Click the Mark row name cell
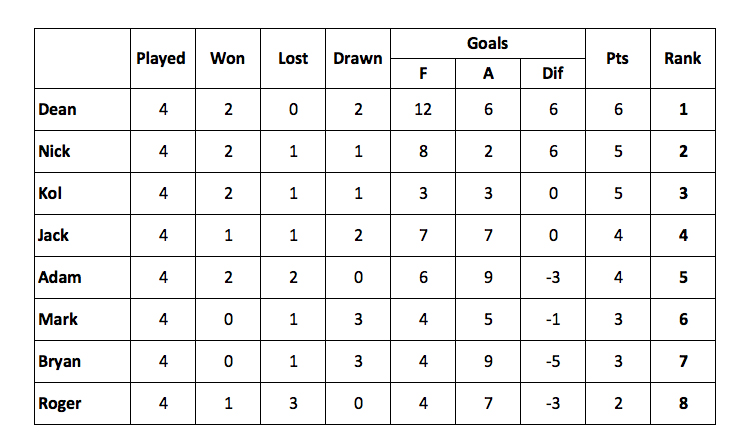Viewport: 750px width, 448px height. coord(82,319)
